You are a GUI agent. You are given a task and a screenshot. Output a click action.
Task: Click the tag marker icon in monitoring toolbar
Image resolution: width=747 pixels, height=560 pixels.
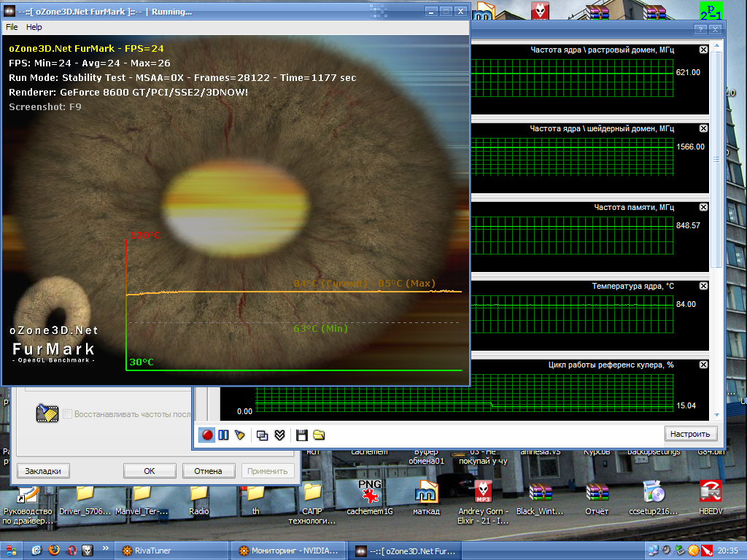[x=239, y=435]
